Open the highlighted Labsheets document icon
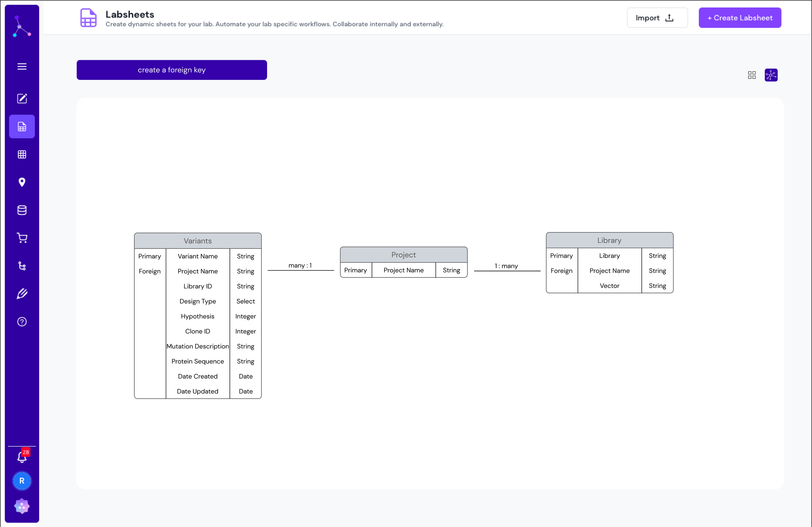The height and width of the screenshot is (527, 812). (x=22, y=126)
